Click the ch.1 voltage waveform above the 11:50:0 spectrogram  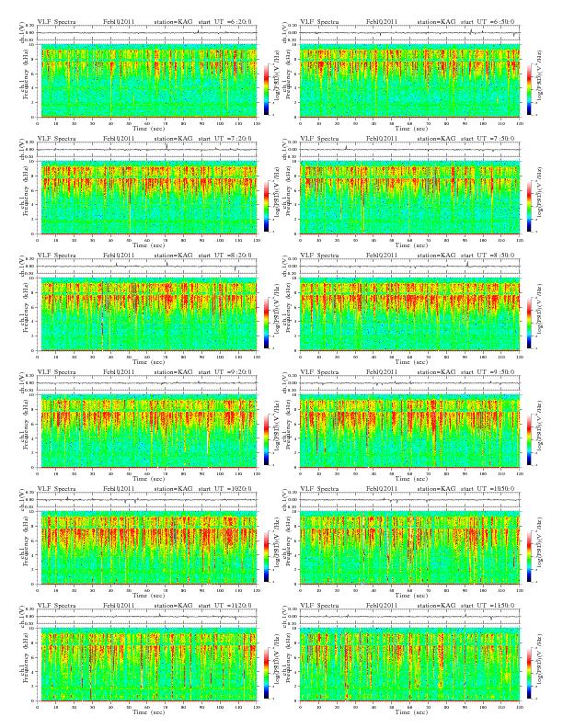click(x=409, y=617)
